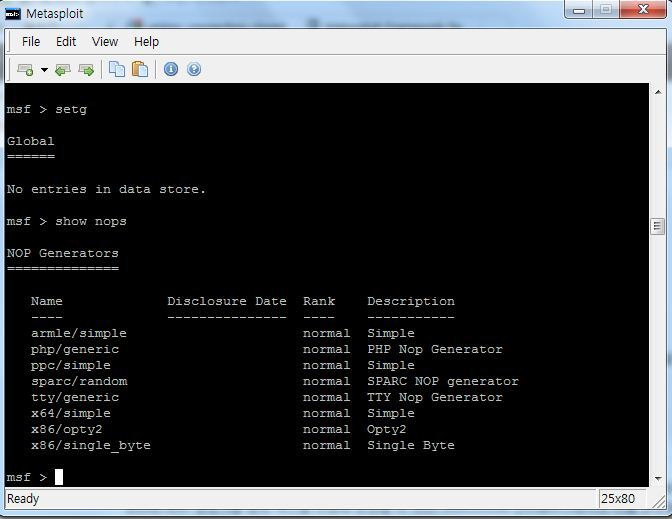672x519 pixels.
Task: Click the window resize grip corner
Action: [x=659, y=502]
